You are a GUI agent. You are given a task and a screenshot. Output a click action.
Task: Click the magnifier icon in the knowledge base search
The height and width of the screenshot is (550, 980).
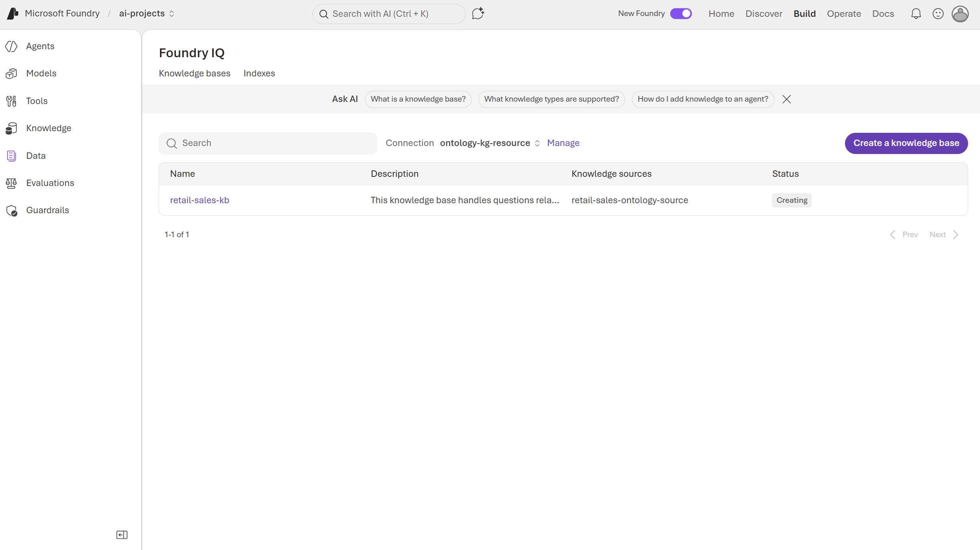click(x=172, y=144)
